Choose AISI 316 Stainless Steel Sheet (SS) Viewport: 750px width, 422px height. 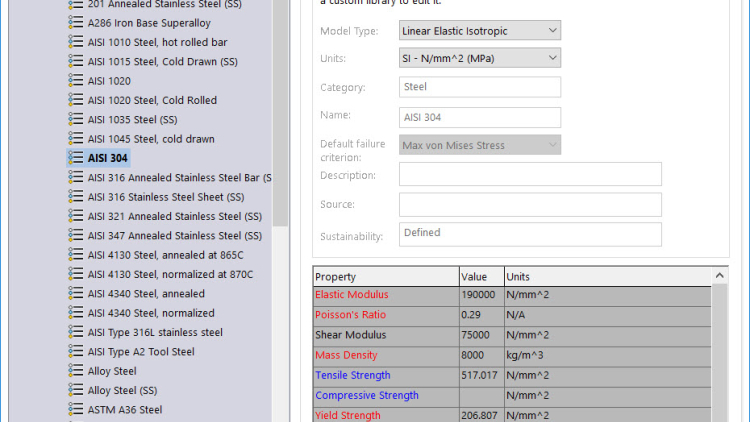[x=166, y=197]
